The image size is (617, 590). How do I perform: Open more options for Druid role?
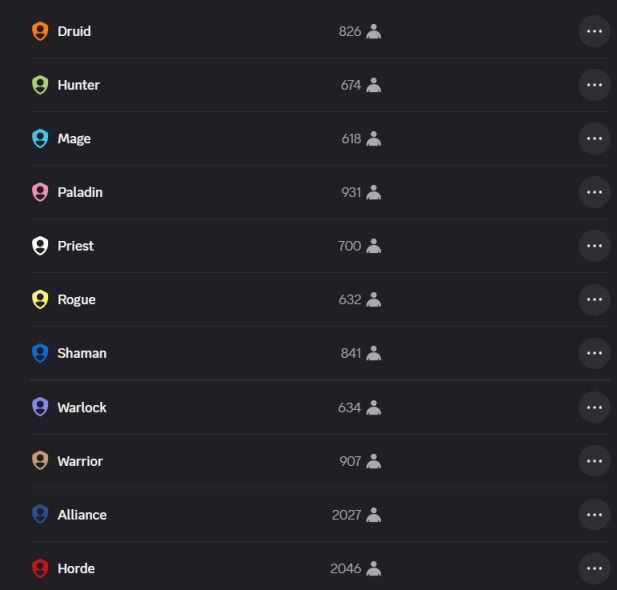(594, 31)
